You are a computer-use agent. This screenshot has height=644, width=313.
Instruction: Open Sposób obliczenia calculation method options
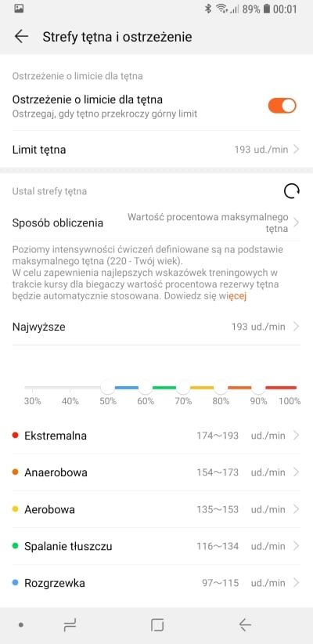156,223
